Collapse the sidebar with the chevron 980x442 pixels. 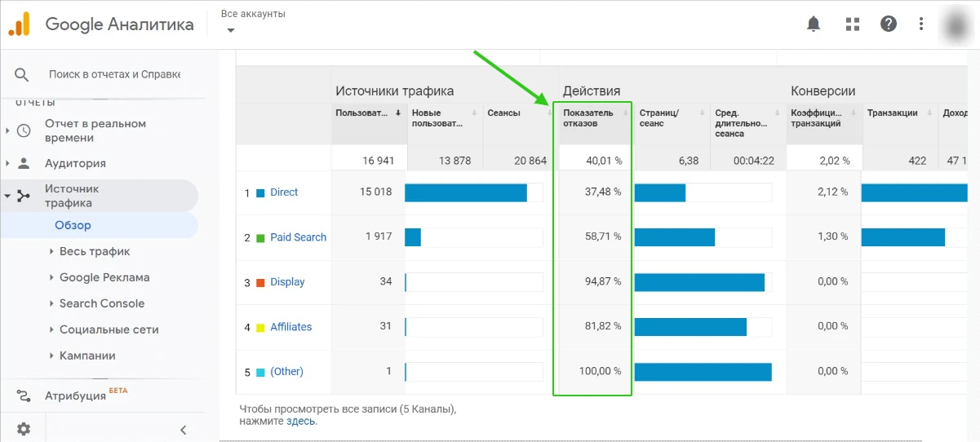(x=184, y=430)
